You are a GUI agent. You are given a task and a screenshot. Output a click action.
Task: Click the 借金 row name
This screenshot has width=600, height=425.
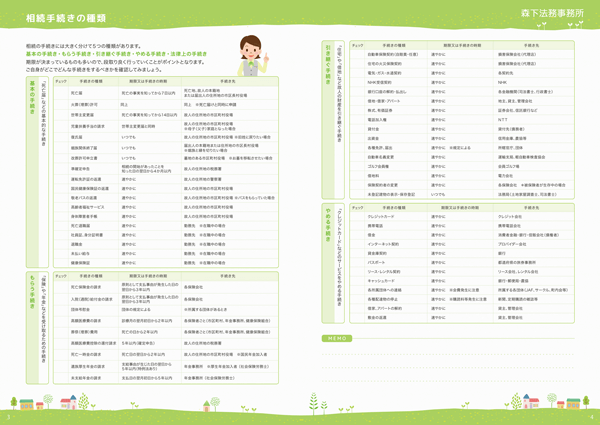pos(371,235)
